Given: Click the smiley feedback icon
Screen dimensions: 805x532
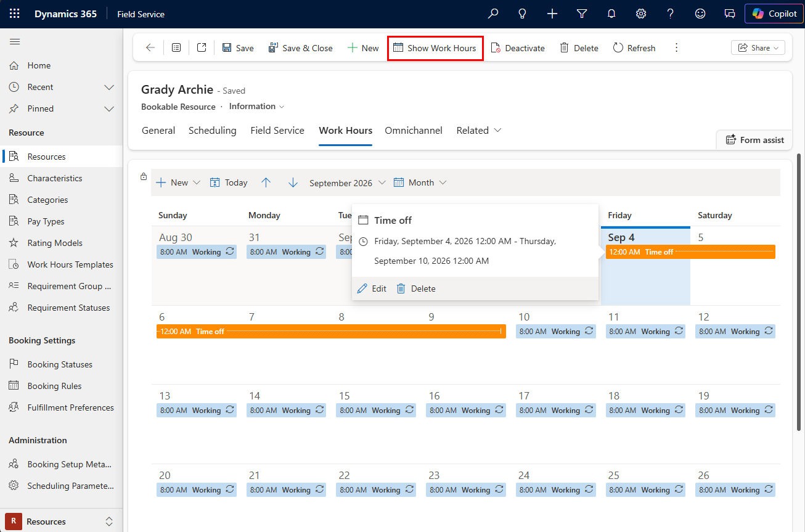Looking at the screenshot, I should (700, 14).
